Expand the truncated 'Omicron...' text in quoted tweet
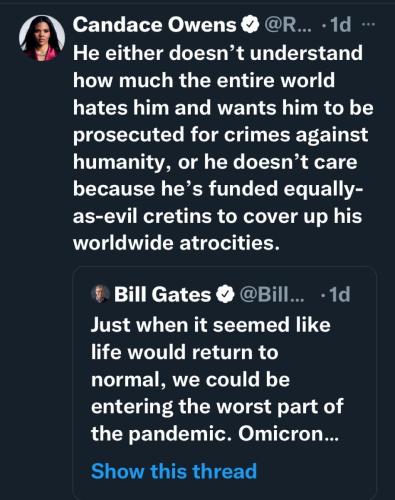Image resolution: width=395 pixels, height=500 pixels. [288, 433]
